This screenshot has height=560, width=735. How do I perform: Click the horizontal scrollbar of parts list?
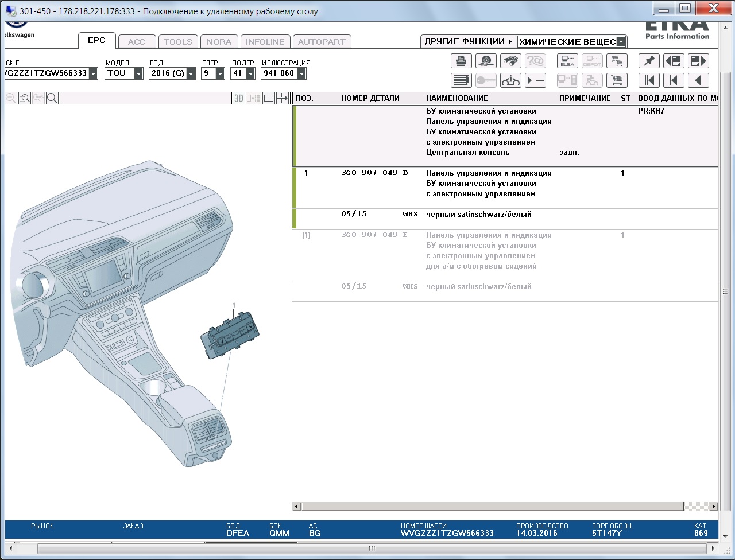(x=492, y=507)
